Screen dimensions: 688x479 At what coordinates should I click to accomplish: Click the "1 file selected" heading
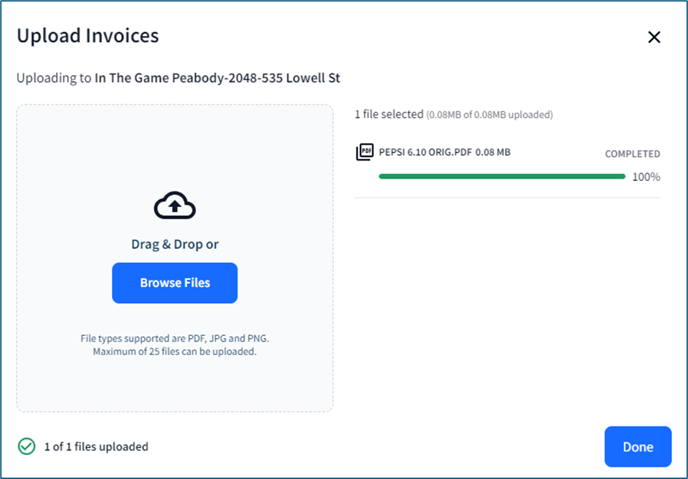389,114
